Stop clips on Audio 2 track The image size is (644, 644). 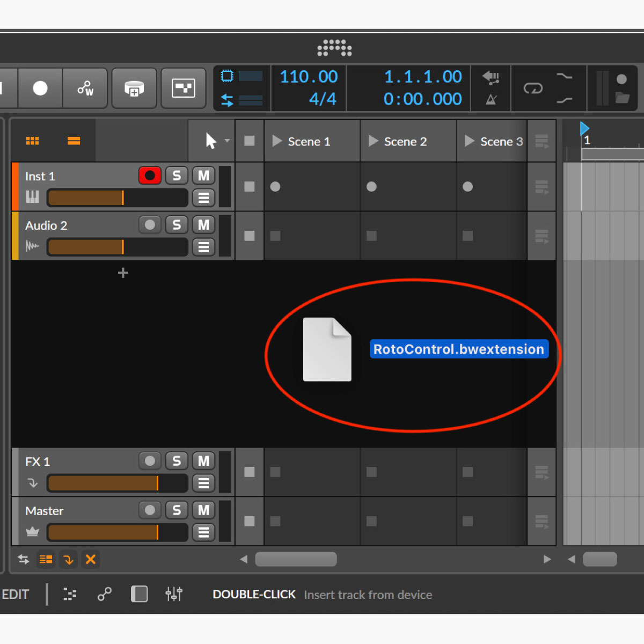tap(250, 236)
